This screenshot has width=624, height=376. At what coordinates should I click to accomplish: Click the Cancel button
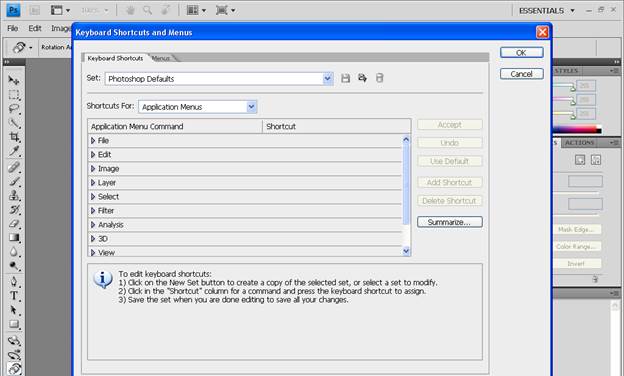[x=521, y=74]
